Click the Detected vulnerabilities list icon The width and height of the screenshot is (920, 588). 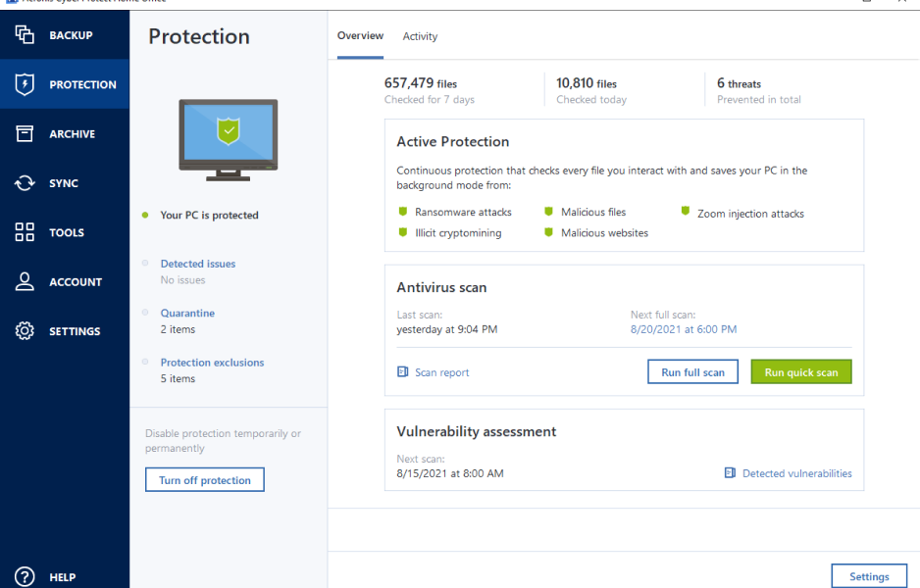pos(730,473)
